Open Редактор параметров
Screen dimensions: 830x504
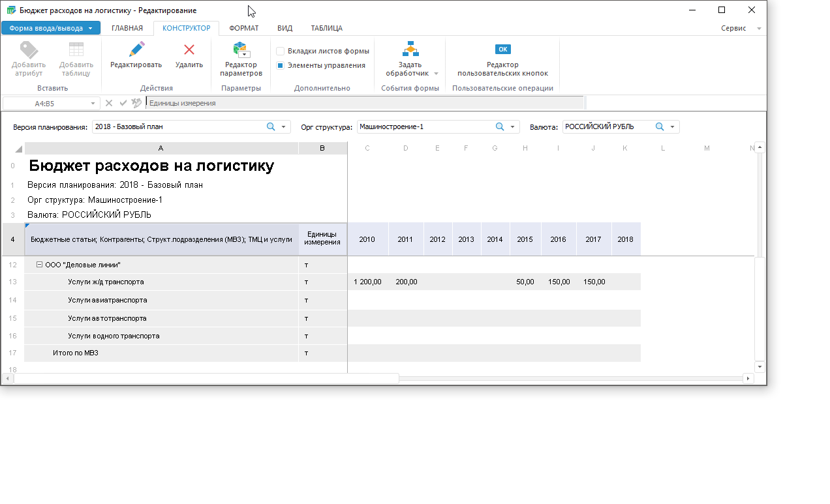[x=241, y=50]
